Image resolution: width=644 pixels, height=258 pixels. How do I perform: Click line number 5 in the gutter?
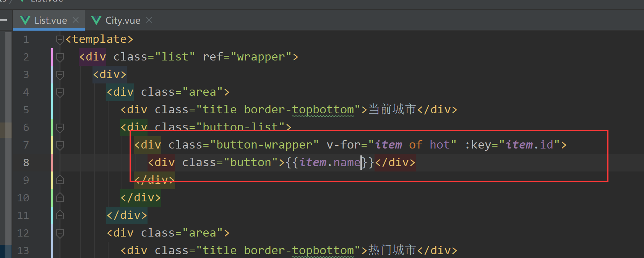coord(26,110)
